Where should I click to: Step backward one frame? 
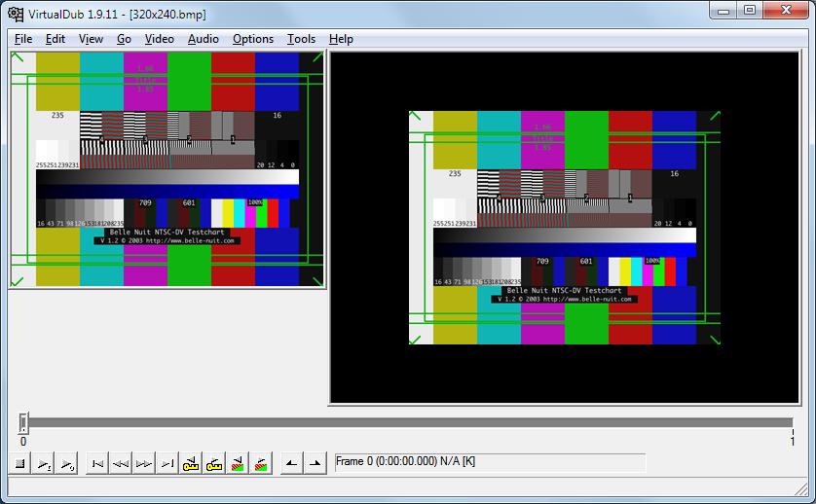click(x=121, y=463)
